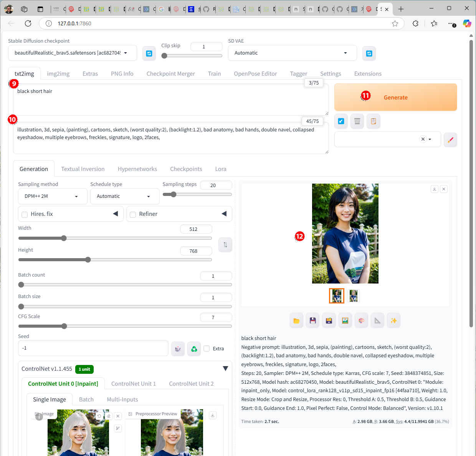Open the output images folder icon

click(x=296, y=321)
